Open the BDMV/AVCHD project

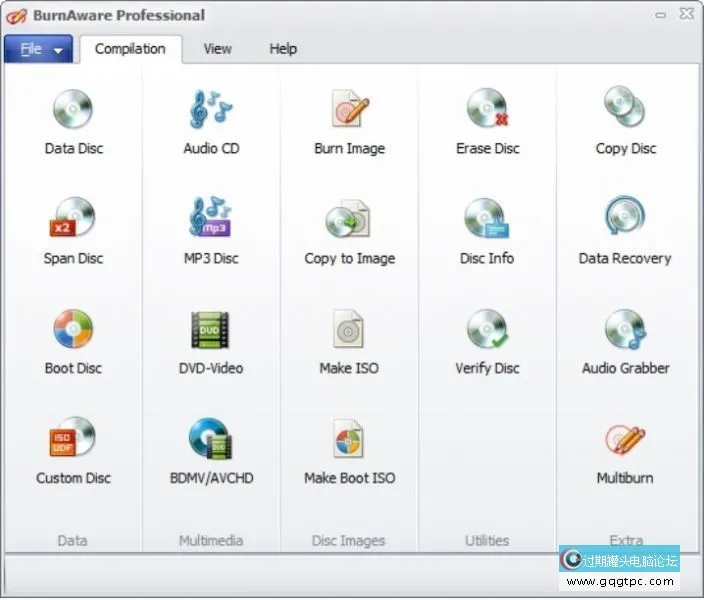tap(211, 451)
